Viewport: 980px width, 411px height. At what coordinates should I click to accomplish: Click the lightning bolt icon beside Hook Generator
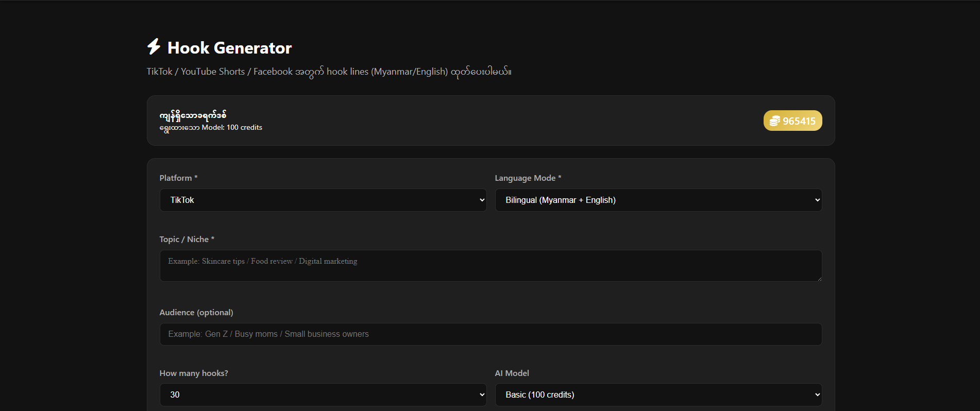coord(154,47)
